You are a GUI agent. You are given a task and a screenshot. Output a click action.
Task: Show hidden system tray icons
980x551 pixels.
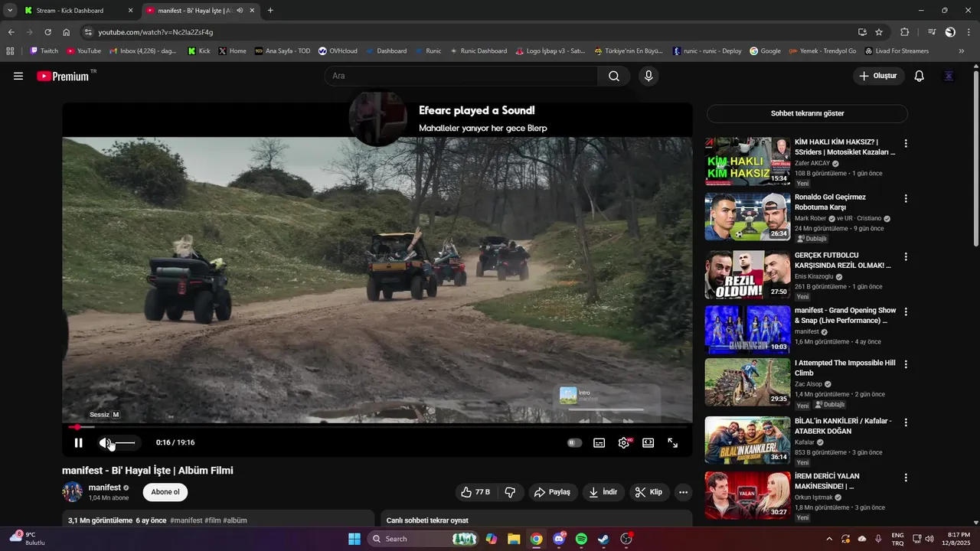[x=829, y=539]
